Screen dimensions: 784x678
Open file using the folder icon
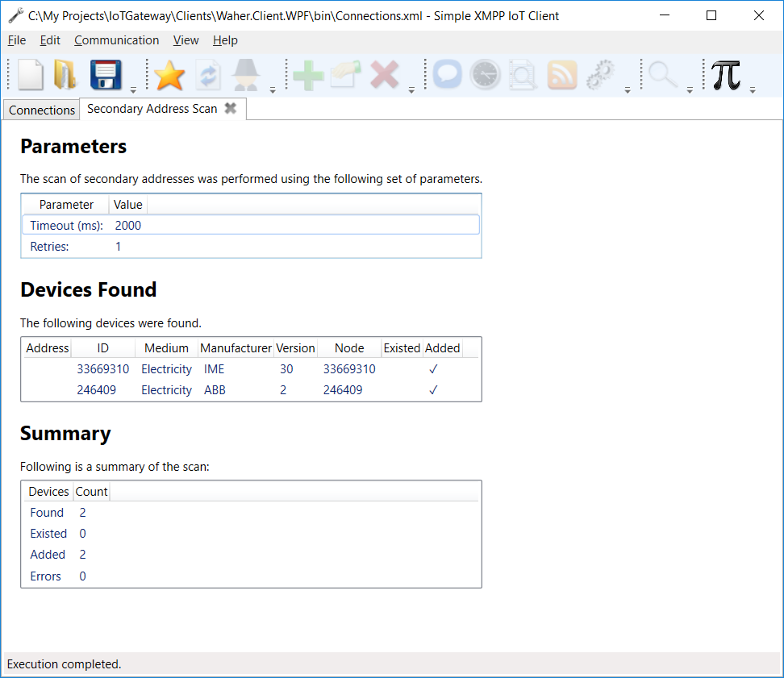point(65,75)
